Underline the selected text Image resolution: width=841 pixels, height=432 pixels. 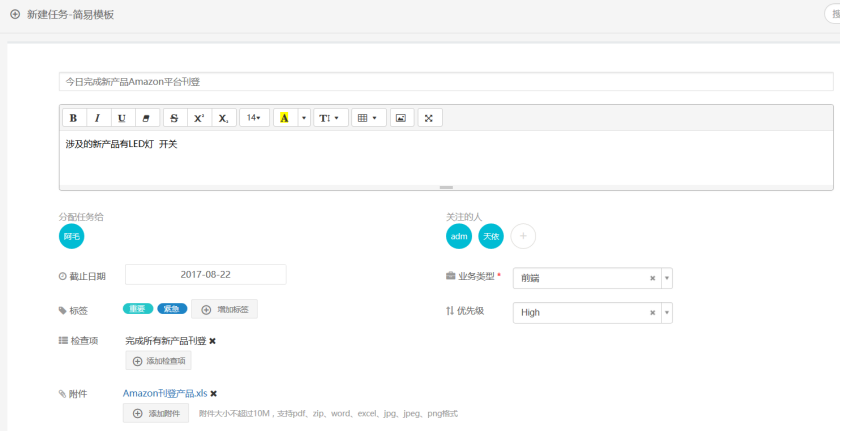(x=123, y=118)
